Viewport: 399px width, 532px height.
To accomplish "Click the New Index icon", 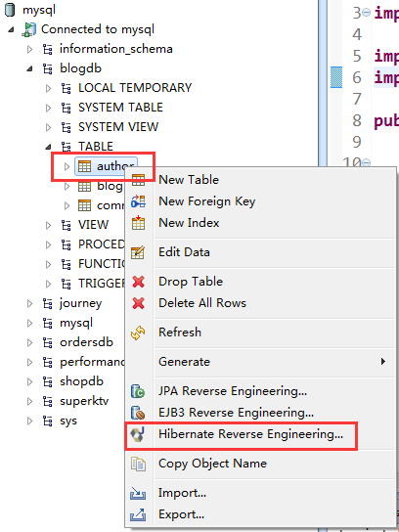I will [x=138, y=223].
